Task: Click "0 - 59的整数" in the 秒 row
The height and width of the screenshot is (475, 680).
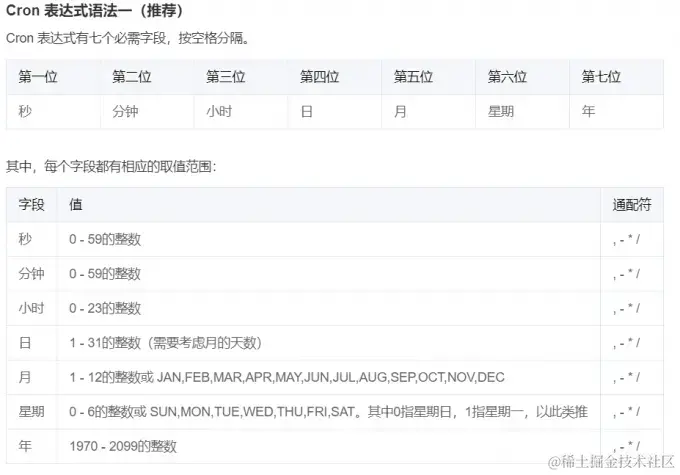Action: click(x=105, y=239)
